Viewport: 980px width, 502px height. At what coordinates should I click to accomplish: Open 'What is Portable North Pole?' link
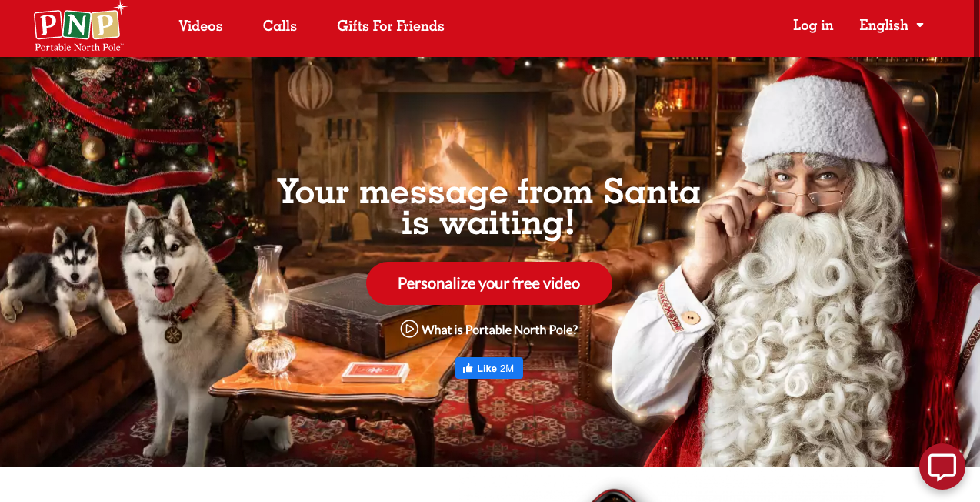pyautogui.click(x=499, y=330)
